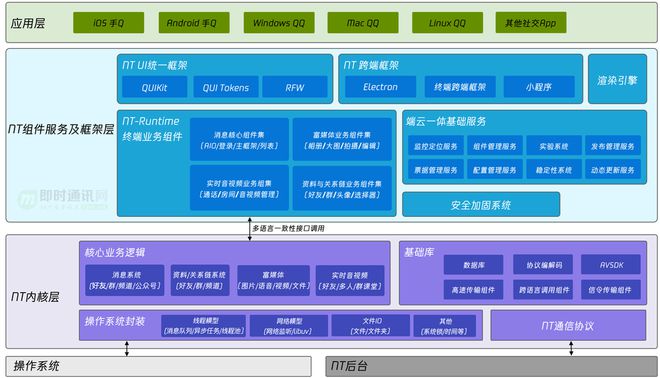Viewport: 660px width, 378px height.
Task: Click the "发布管理服务" box
Action: coord(613,146)
